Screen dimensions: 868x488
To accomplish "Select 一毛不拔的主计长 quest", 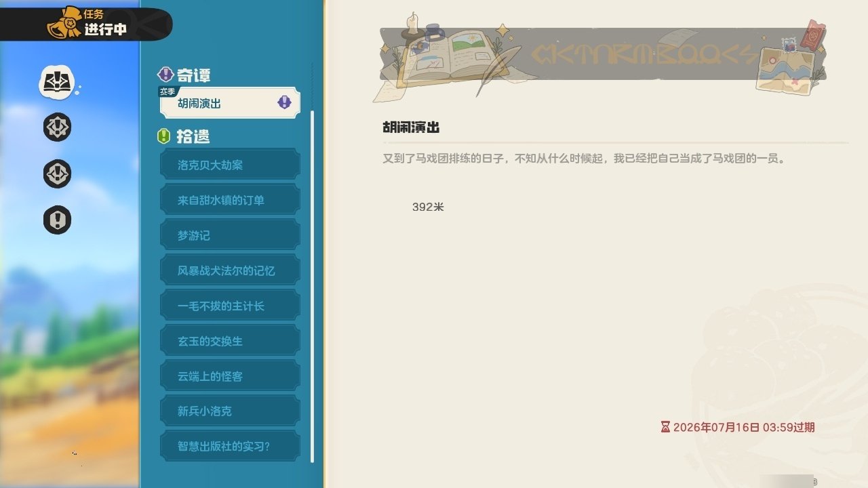I will 230,306.
